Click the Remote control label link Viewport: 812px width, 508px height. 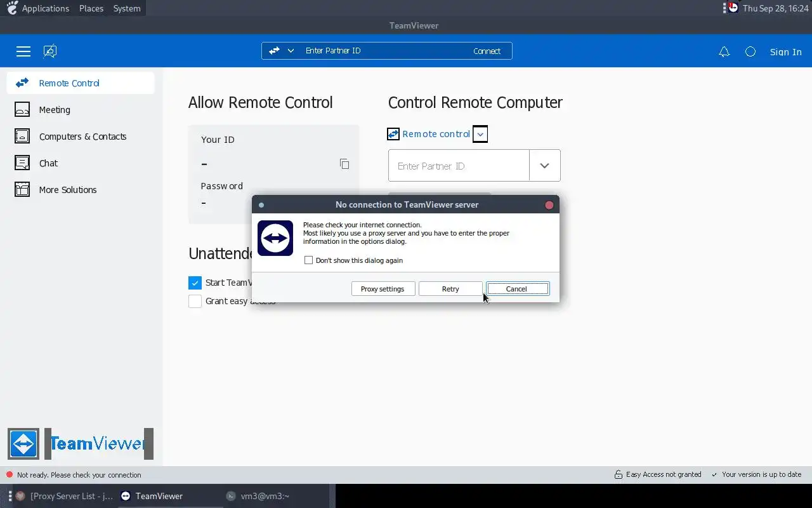coord(436,134)
